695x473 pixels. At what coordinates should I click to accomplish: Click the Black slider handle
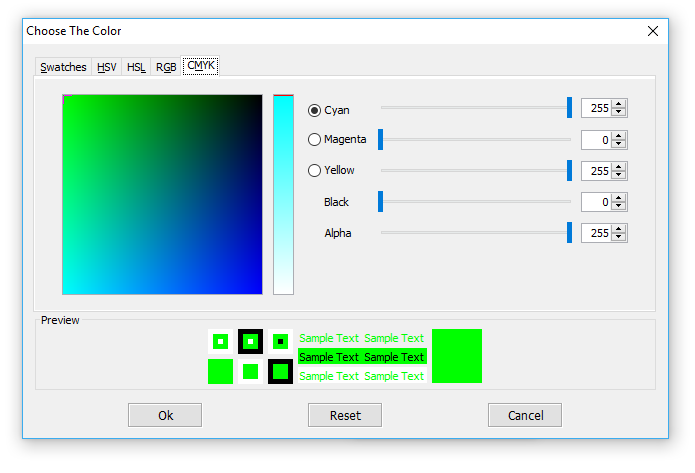click(x=380, y=202)
